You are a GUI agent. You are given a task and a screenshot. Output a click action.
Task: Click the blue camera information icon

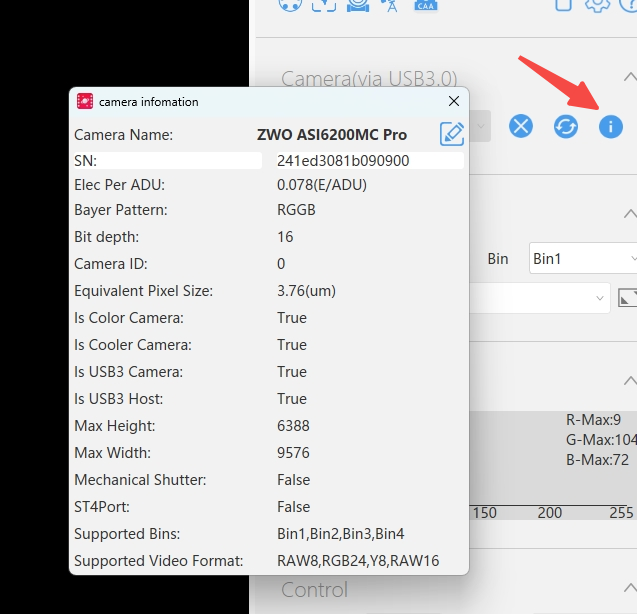click(610, 127)
